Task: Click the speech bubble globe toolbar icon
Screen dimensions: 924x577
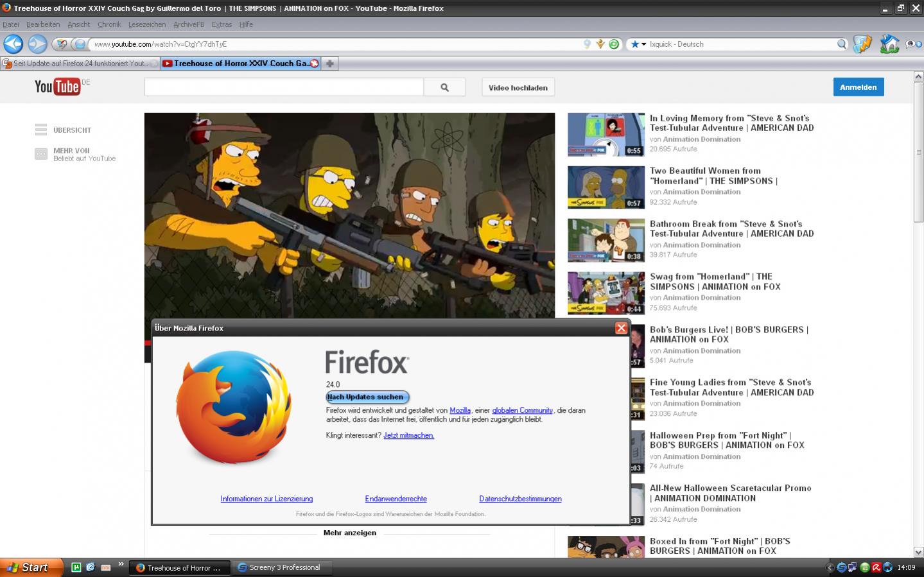Action: [x=913, y=44]
